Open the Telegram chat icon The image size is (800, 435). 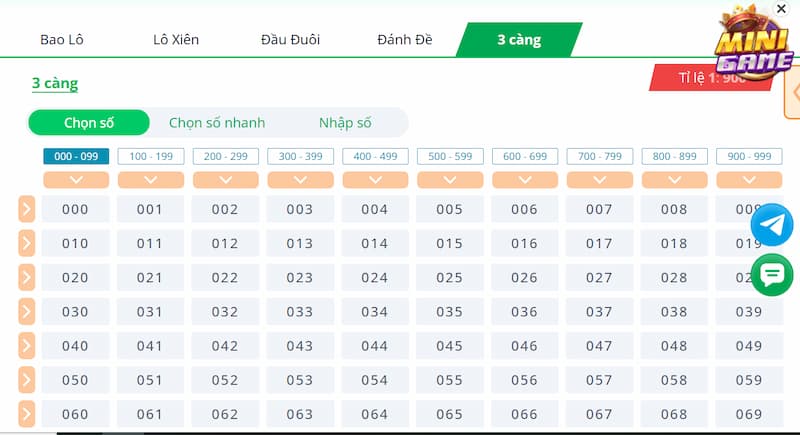tap(771, 225)
